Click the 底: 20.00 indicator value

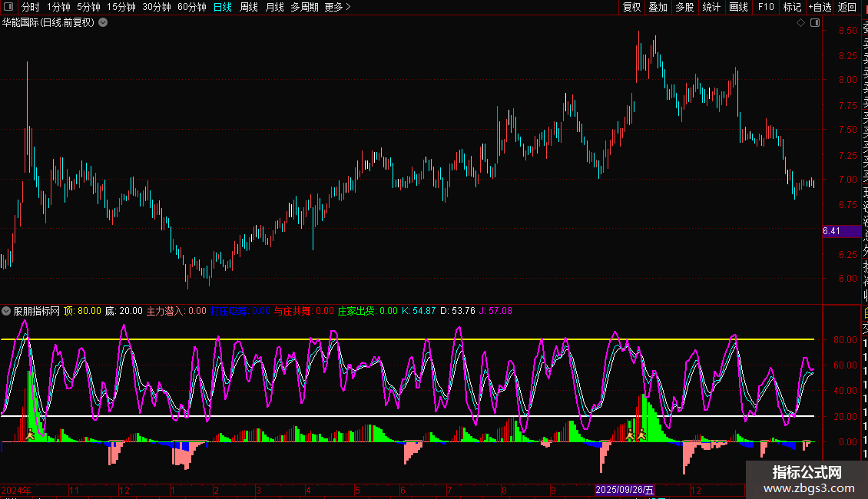tap(124, 311)
